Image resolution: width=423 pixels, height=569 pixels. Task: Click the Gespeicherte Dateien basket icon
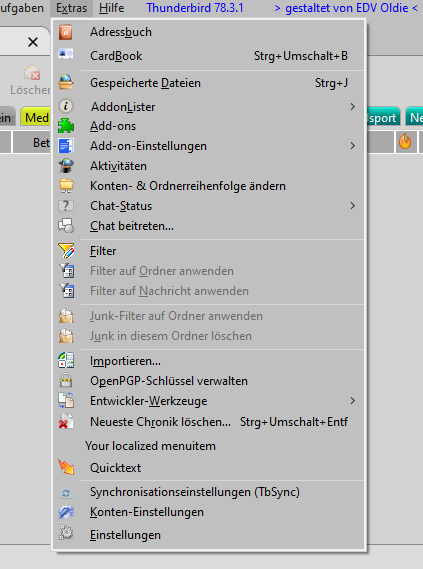pyautogui.click(x=66, y=82)
